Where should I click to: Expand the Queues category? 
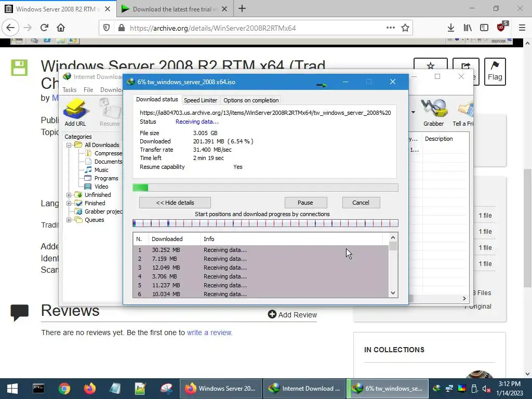(x=69, y=220)
